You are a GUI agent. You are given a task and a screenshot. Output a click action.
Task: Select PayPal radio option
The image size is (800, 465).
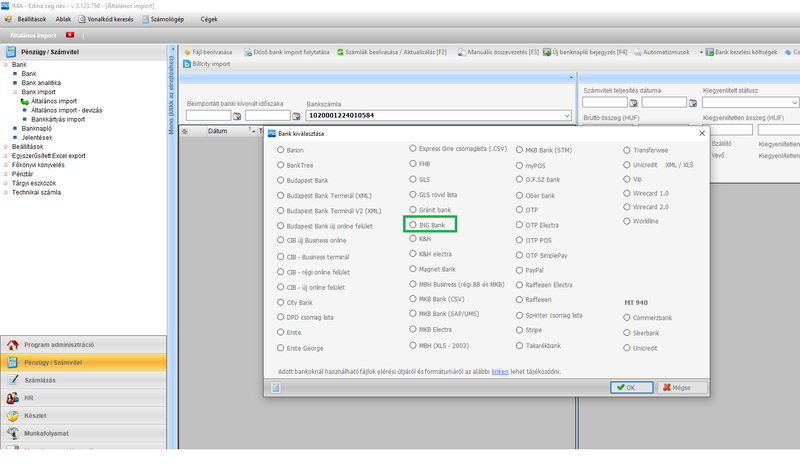pyautogui.click(x=519, y=270)
